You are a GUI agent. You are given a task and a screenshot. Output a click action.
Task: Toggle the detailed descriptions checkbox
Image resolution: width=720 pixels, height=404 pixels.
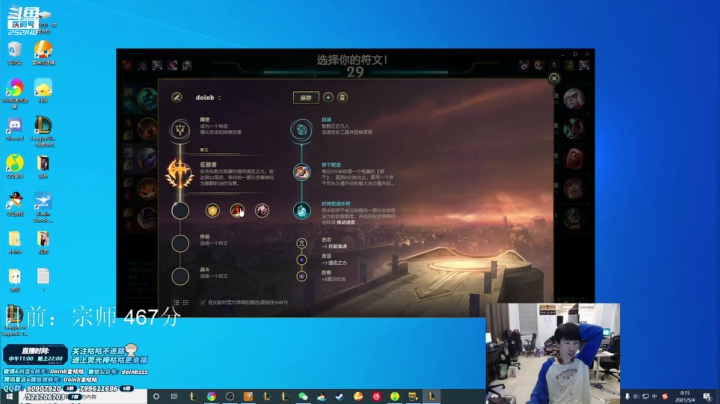(202, 303)
